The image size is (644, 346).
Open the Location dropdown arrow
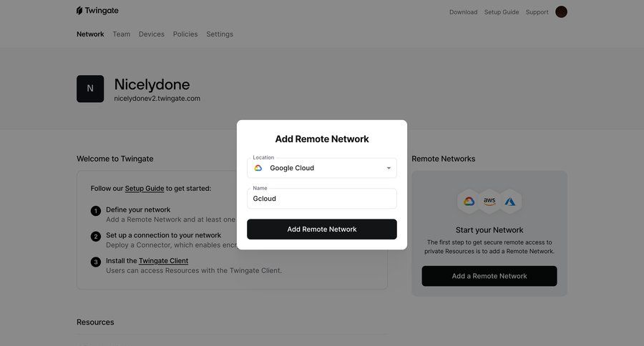coord(389,168)
